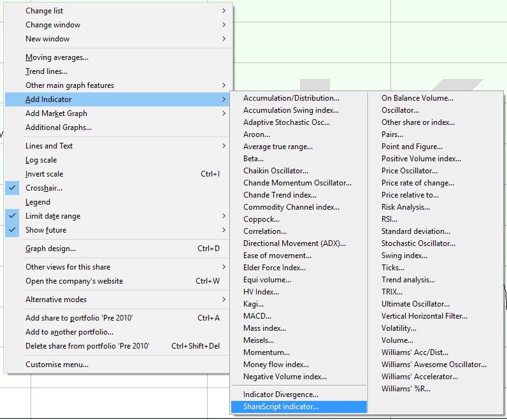Add share to portfolio 'Pre 2010'
507x420 pixels.
coord(79,318)
